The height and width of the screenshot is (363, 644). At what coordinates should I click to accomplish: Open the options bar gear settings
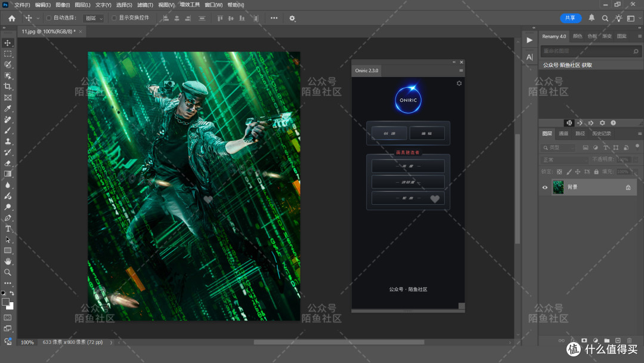tap(292, 18)
